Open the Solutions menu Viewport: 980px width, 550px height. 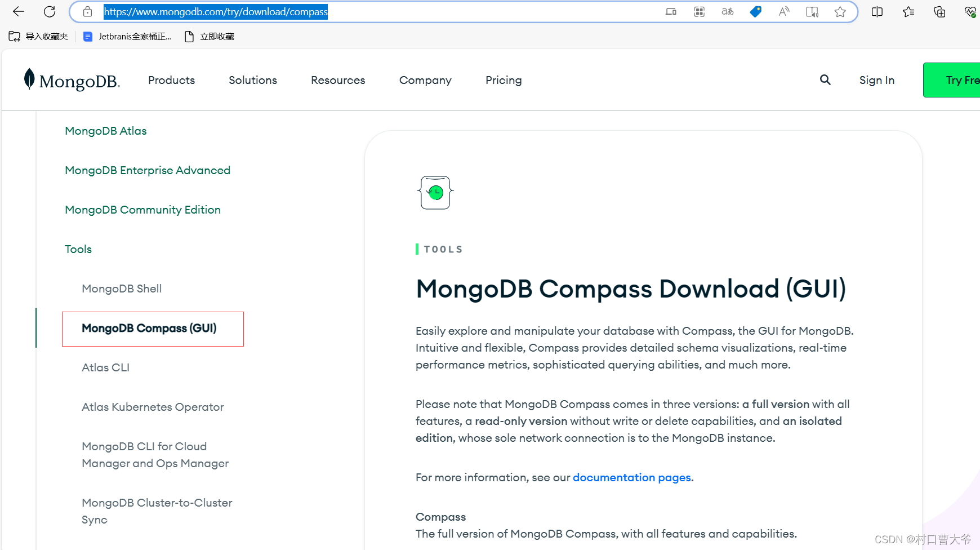(x=252, y=79)
